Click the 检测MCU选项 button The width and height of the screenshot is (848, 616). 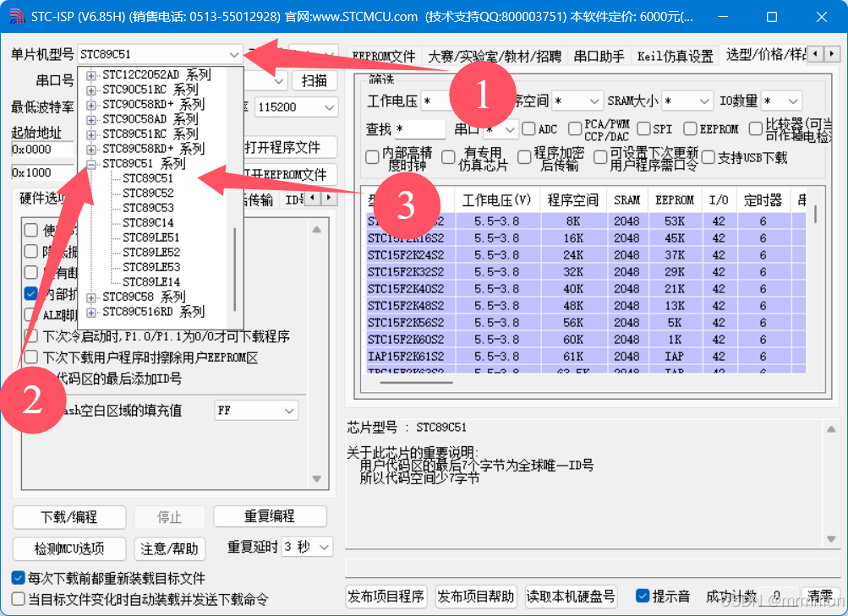[69, 549]
